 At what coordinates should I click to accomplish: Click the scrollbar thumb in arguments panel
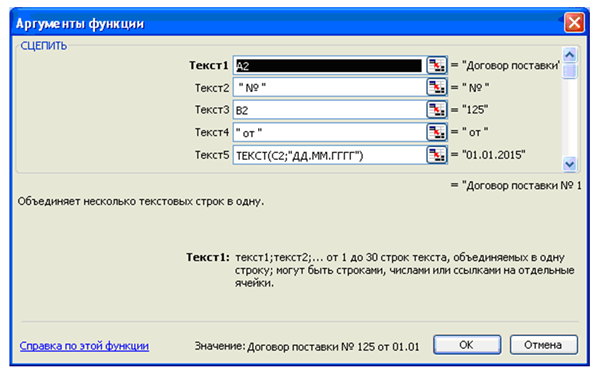point(570,70)
